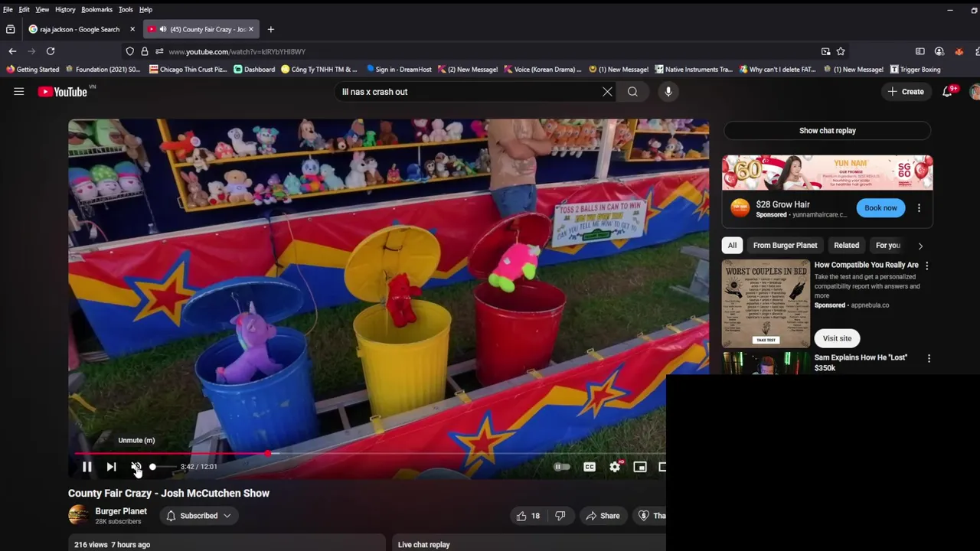Open Getting Started bookmark
Image resolution: width=980 pixels, height=551 pixels.
pyautogui.click(x=32, y=70)
